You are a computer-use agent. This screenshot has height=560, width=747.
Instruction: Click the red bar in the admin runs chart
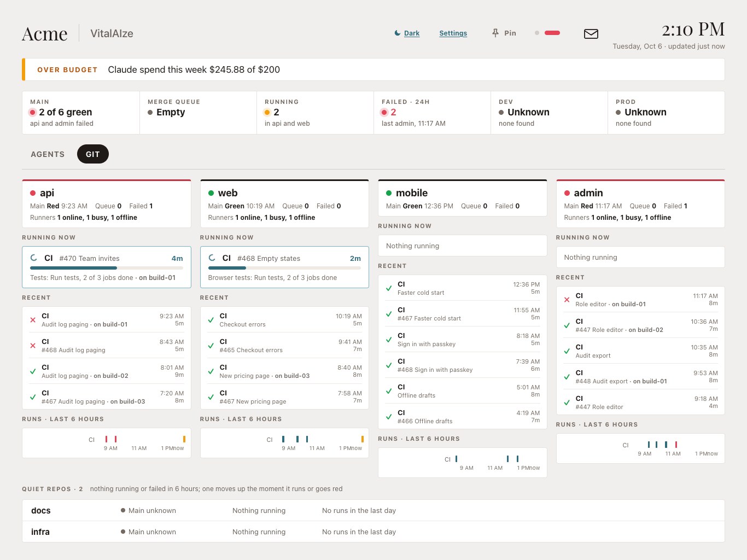click(676, 445)
